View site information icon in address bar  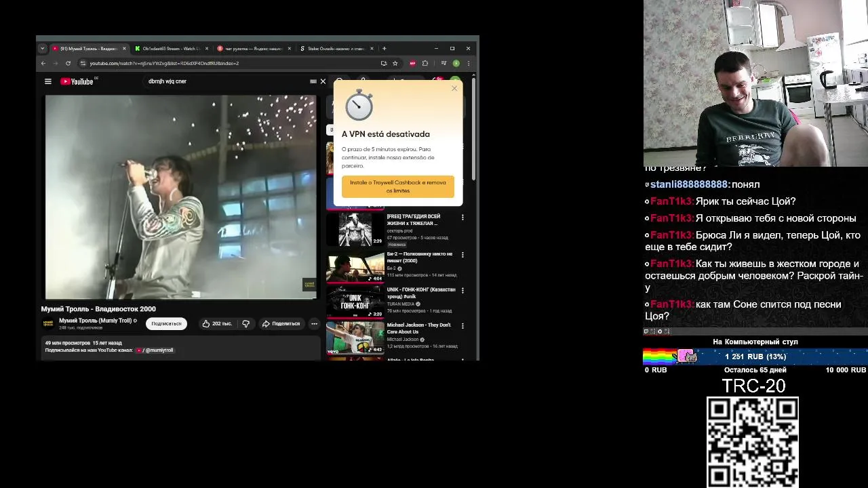pyautogui.click(x=83, y=63)
